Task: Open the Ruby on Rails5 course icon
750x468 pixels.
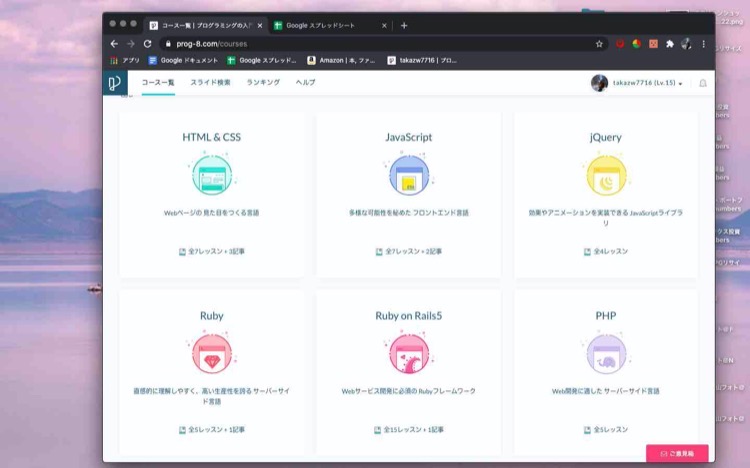Action: pyautogui.click(x=409, y=354)
